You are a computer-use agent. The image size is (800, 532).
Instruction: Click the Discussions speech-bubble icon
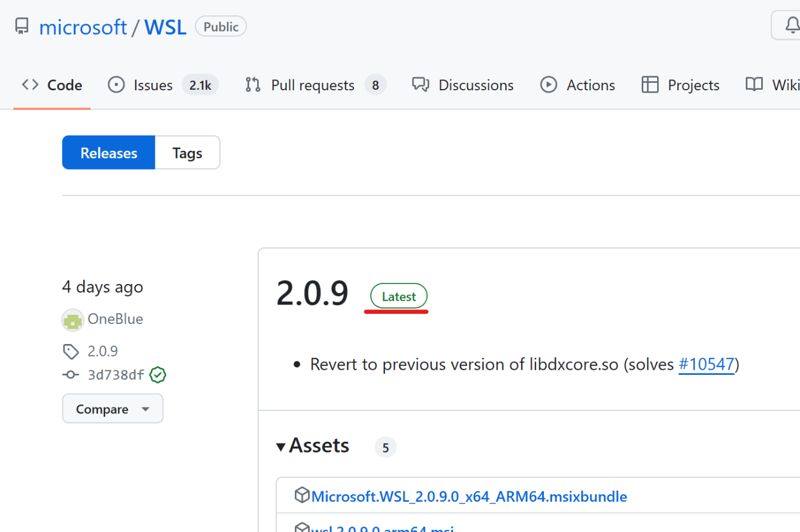pyautogui.click(x=421, y=85)
